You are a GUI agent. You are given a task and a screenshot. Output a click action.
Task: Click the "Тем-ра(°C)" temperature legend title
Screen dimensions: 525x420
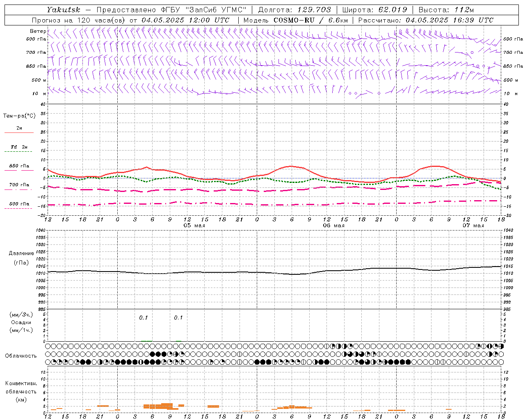click(x=19, y=116)
